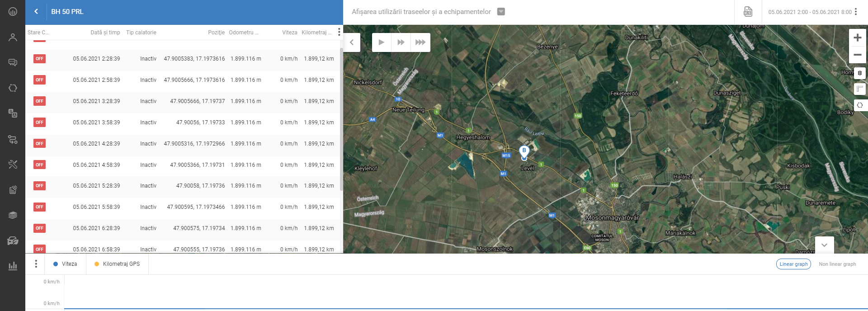Open table columns three-dot menu

[x=339, y=32]
